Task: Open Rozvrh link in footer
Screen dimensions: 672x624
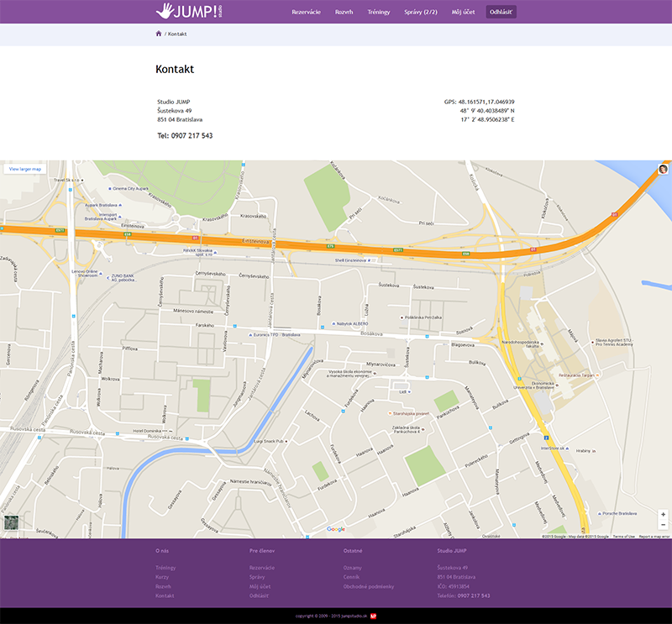Action: click(x=163, y=586)
